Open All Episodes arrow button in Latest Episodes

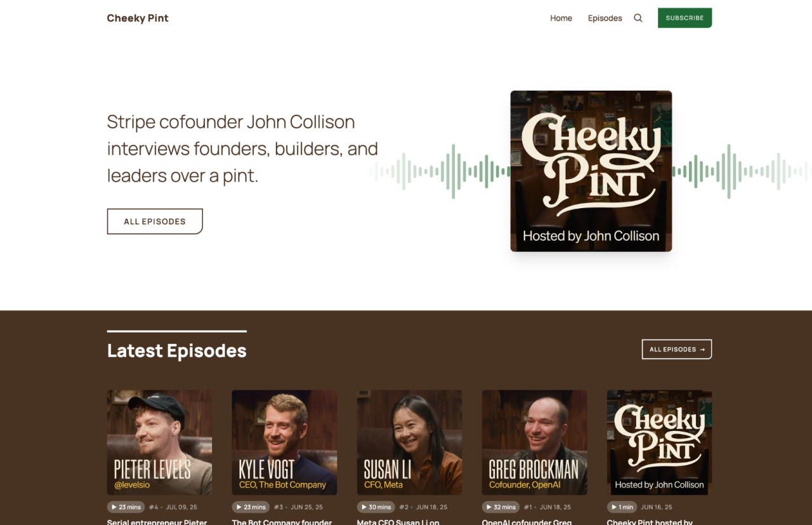(677, 349)
